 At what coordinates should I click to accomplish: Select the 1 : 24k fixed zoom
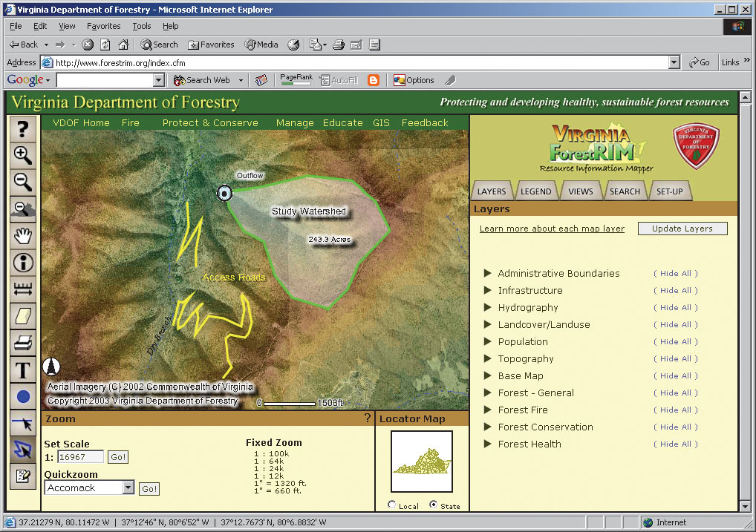click(x=269, y=468)
